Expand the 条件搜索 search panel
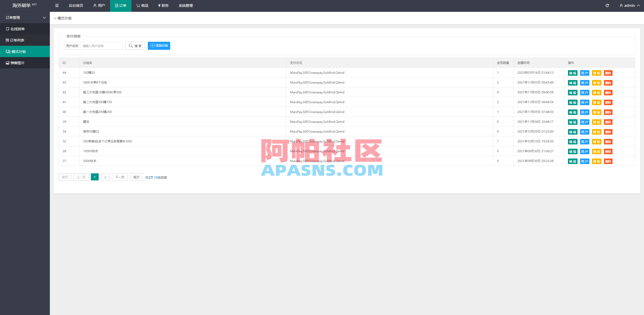This screenshot has width=644, height=315. point(73,36)
